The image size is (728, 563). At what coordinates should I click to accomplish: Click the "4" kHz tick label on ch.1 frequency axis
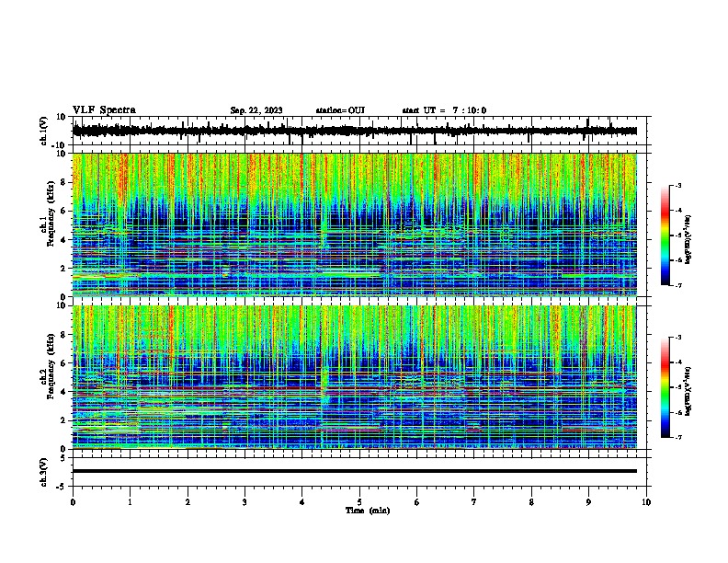(x=63, y=240)
